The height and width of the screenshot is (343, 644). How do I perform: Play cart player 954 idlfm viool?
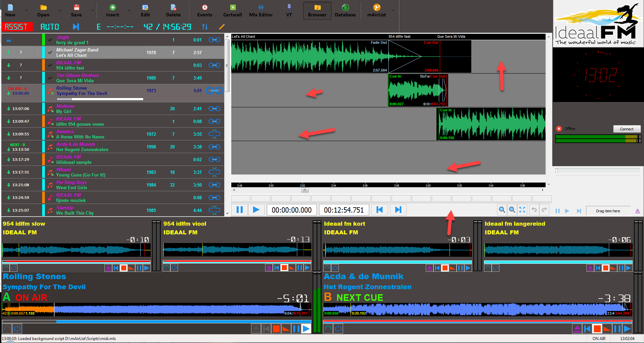click(x=307, y=268)
